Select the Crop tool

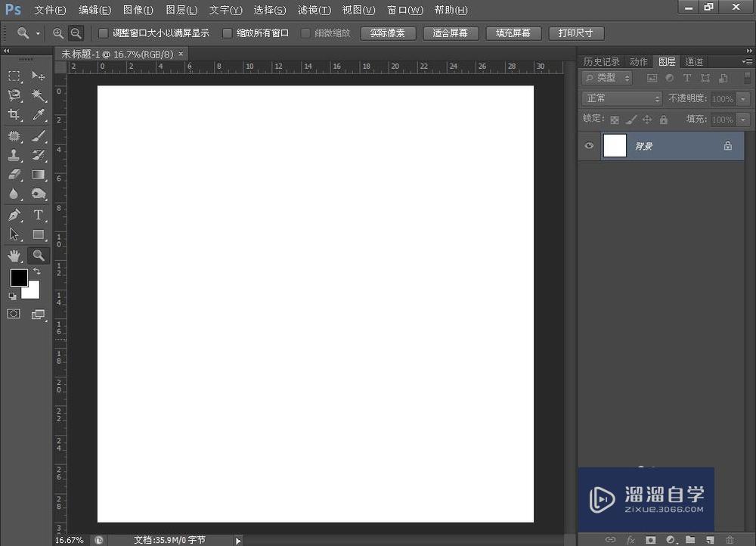(x=14, y=115)
